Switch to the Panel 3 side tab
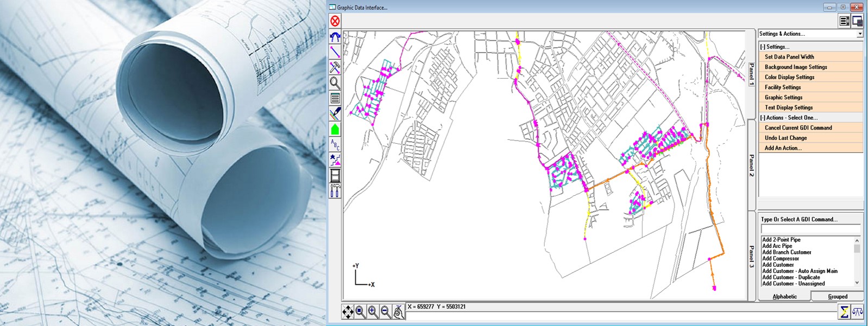The width and height of the screenshot is (868, 326). pos(752,256)
